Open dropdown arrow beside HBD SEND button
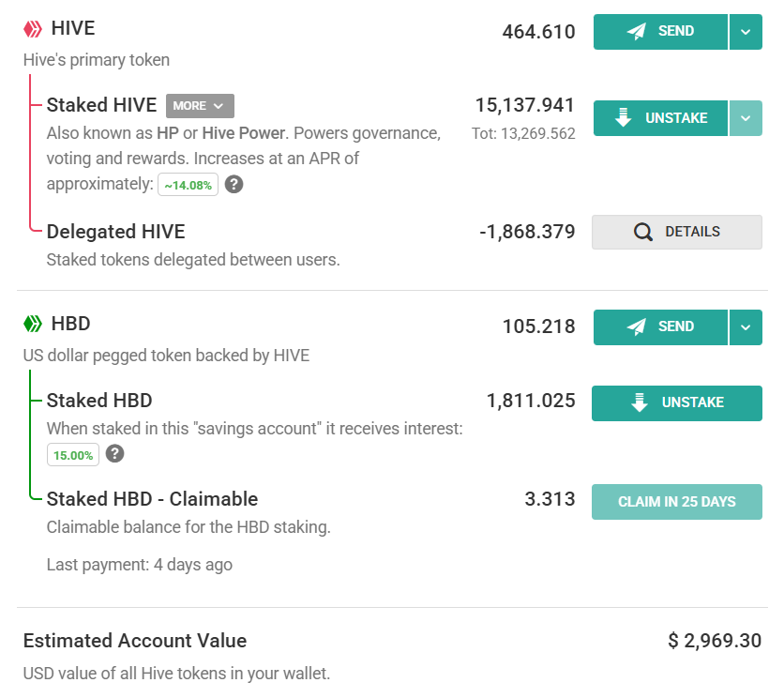The height and width of the screenshot is (698, 784). point(746,327)
